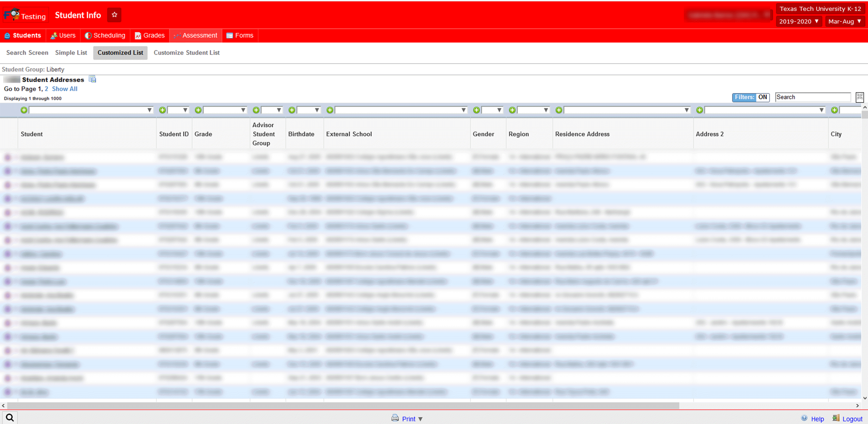Switch to the Simple List tab
This screenshot has width=868, height=424.
[71, 52]
